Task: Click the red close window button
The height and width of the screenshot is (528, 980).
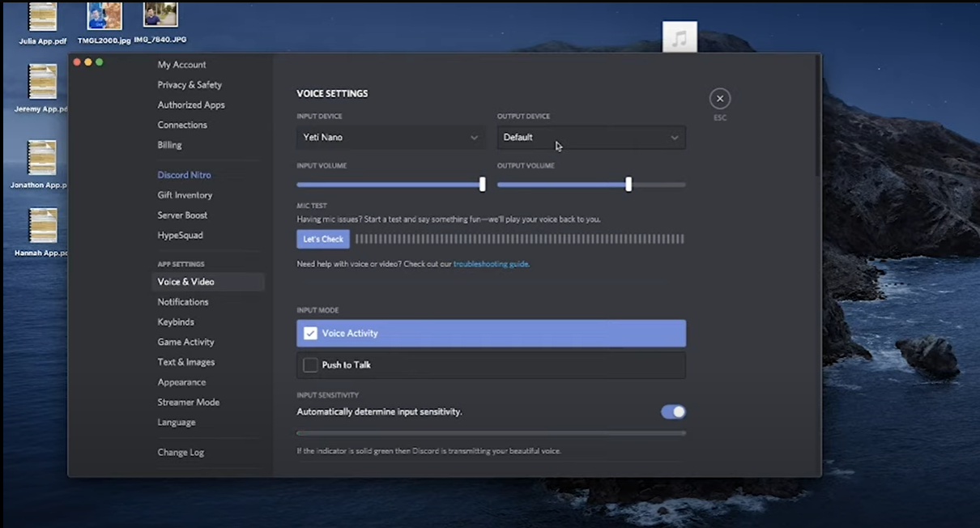Action: [77, 62]
